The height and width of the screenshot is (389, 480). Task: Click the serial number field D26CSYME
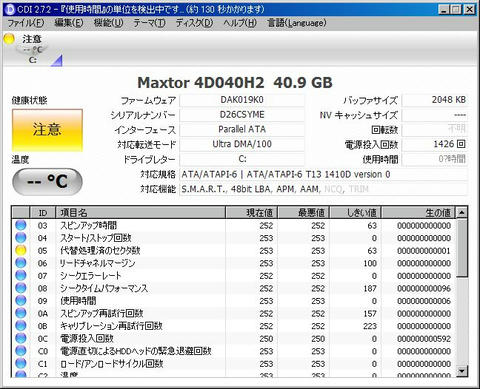242,115
